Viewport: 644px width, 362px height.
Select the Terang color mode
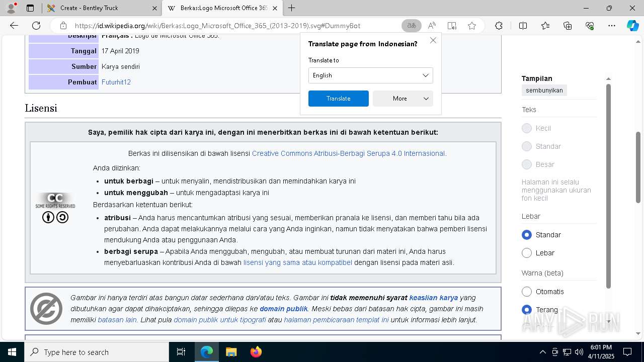click(527, 310)
